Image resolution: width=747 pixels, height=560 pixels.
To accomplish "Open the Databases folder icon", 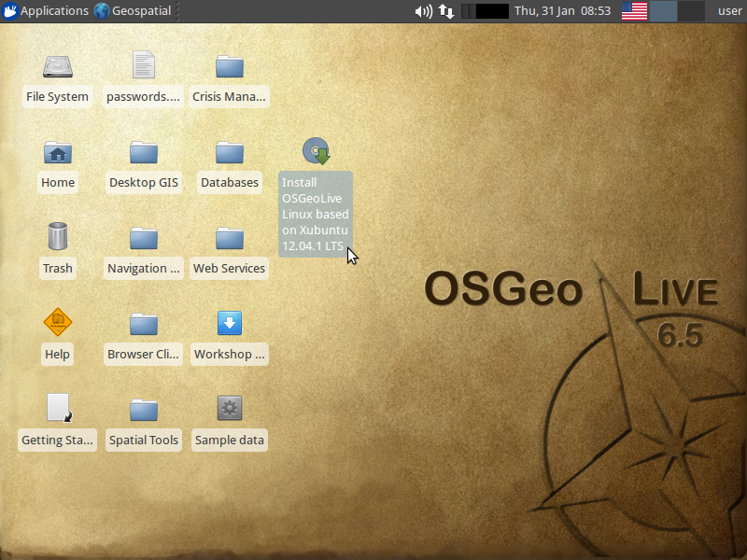I will [229, 152].
